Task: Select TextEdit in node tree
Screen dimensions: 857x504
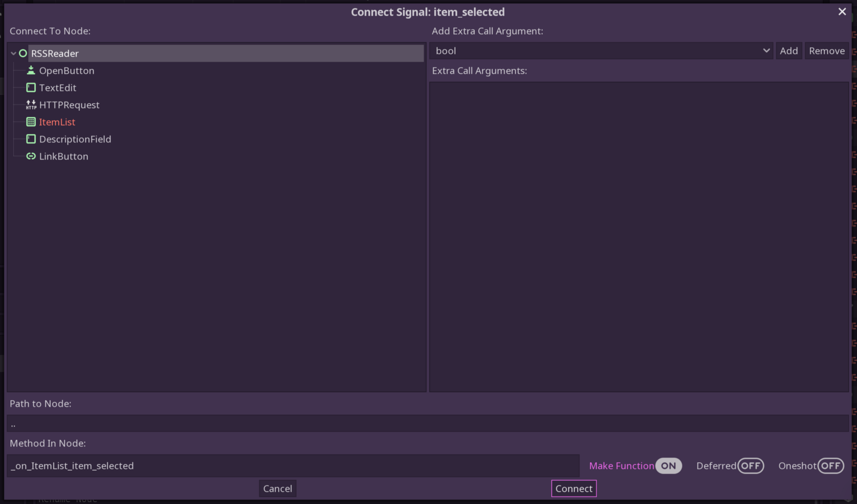Action: coord(58,88)
